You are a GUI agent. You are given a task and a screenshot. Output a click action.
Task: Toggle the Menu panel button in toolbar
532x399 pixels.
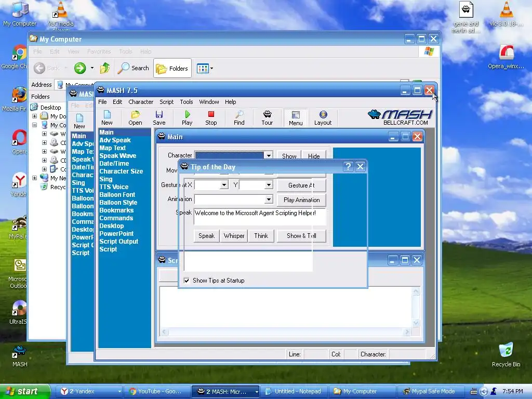(x=296, y=118)
